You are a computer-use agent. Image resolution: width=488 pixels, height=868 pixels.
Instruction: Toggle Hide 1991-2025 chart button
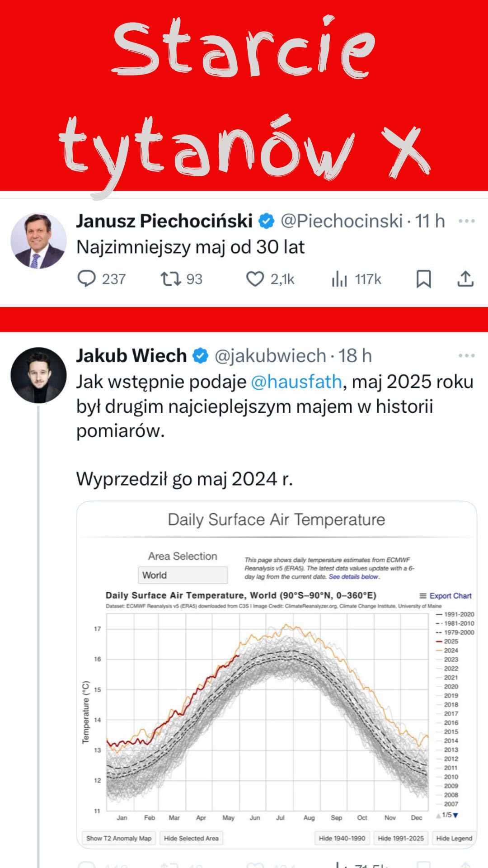coord(401,838)
